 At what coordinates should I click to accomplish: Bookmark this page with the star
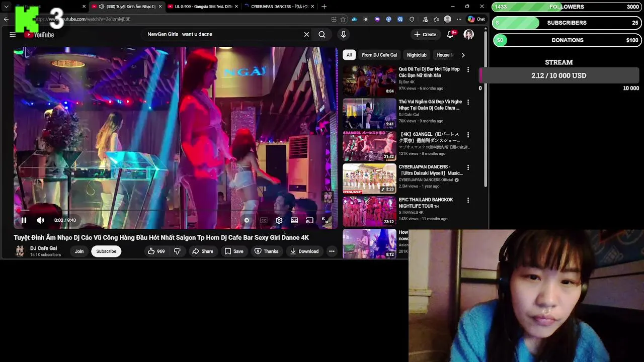(343, 19)
